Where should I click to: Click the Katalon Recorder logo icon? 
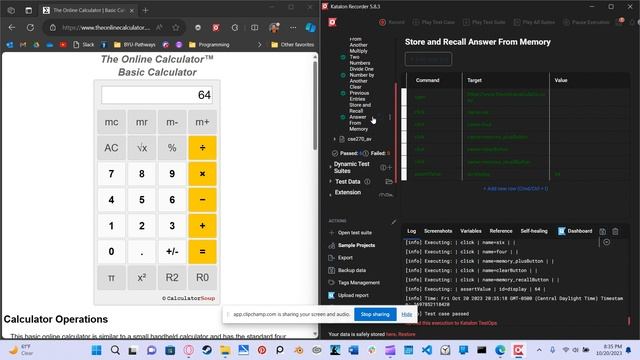click(x=333, y=22)
